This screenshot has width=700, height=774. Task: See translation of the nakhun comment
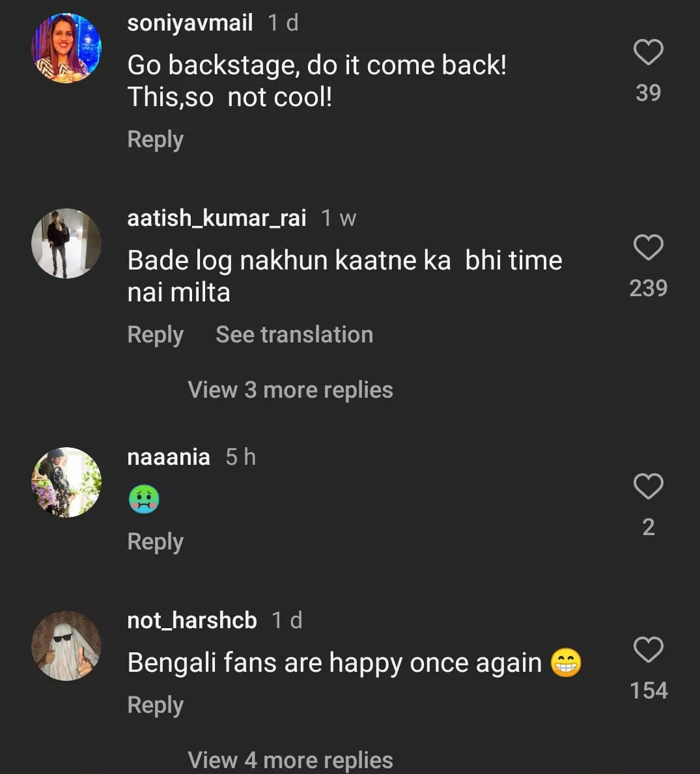[294, 335]
